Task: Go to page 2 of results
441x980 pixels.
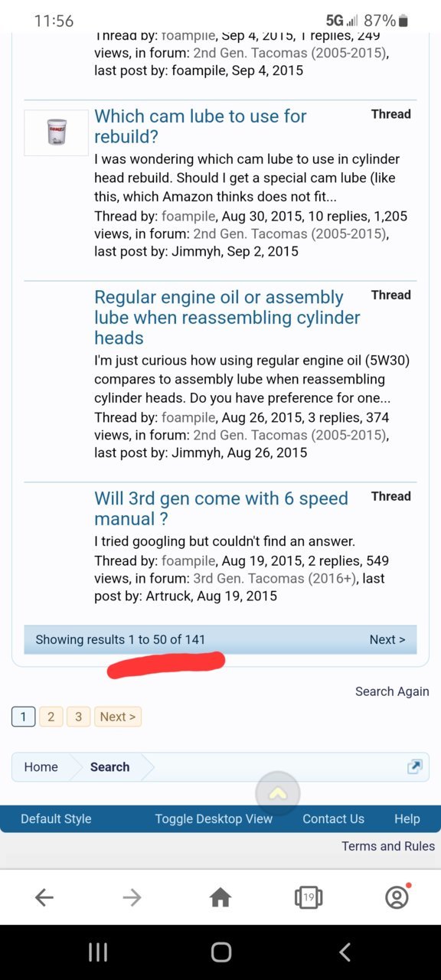Action: coord(51,717)
